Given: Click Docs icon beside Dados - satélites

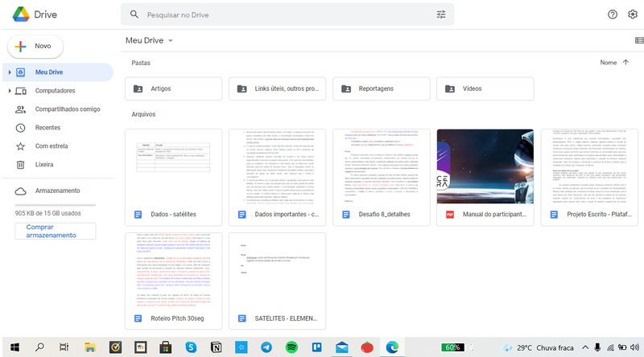Looking at the screenshot, I should [138, 215].
